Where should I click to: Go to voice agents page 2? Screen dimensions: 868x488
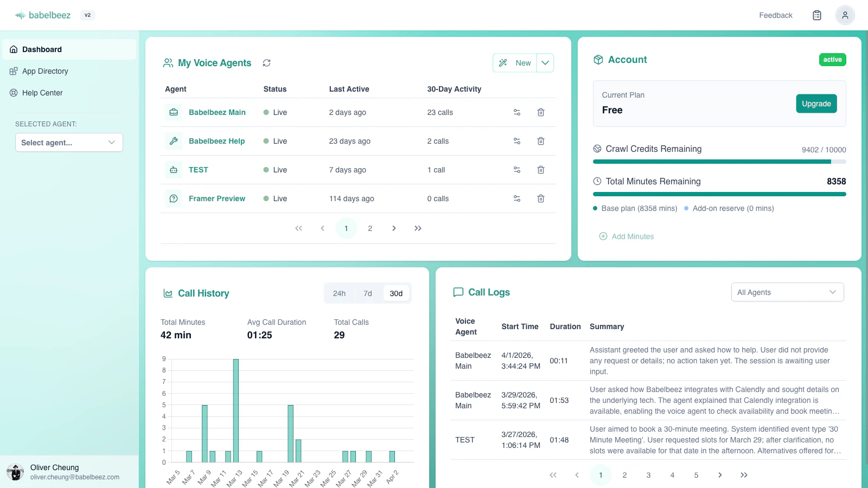point(370,228)
